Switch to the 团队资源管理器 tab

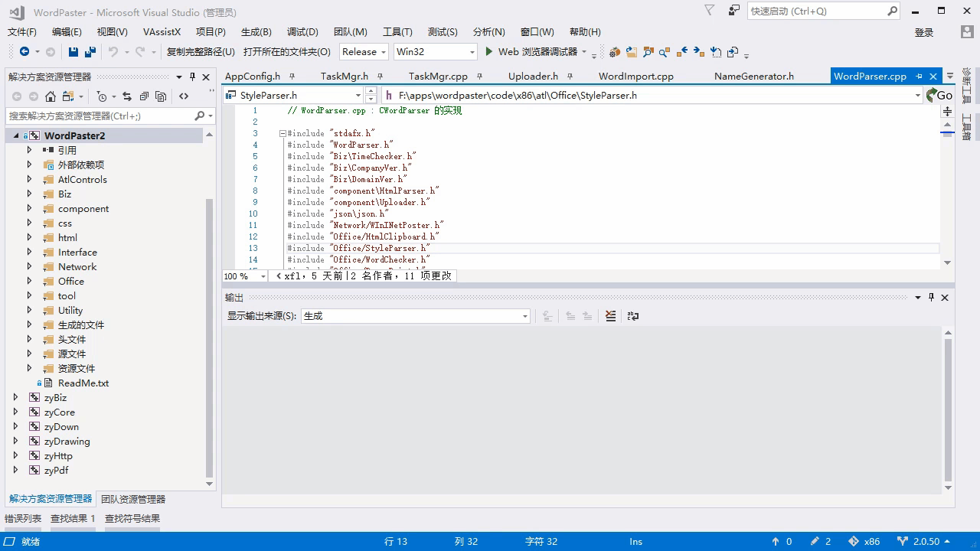(x=133, y=499)
